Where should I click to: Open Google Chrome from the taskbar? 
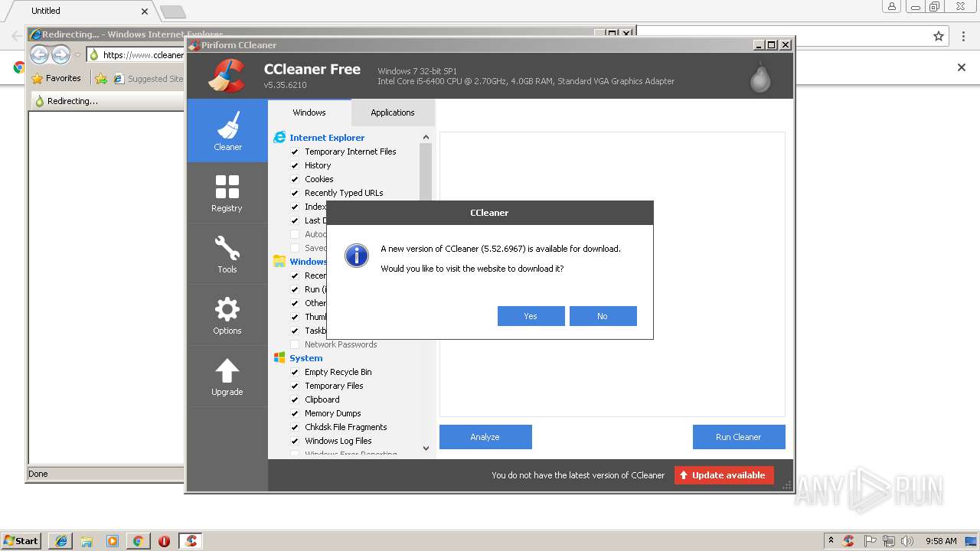138,541
